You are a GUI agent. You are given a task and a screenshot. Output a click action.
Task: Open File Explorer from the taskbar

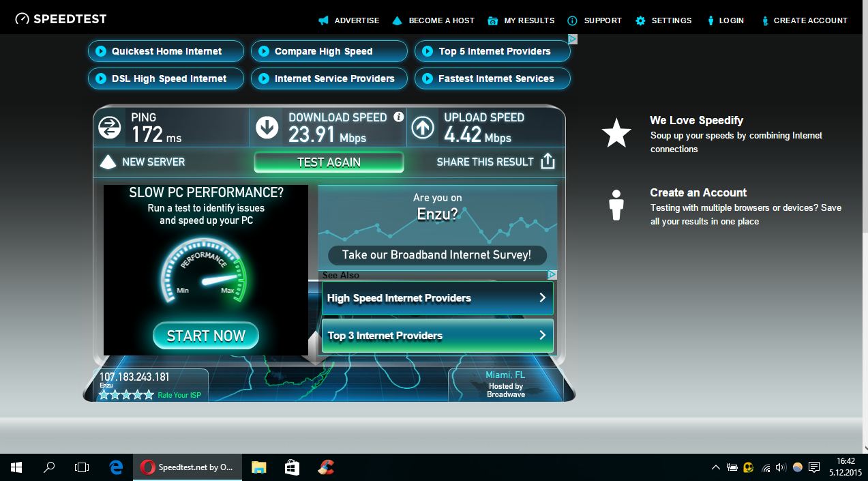(258, 467)
